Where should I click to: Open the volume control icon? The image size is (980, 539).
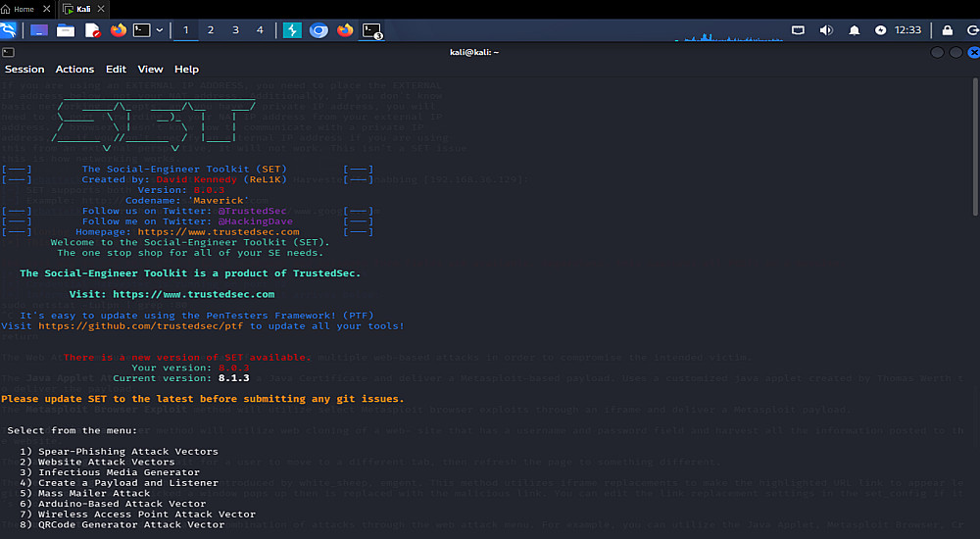826,30
